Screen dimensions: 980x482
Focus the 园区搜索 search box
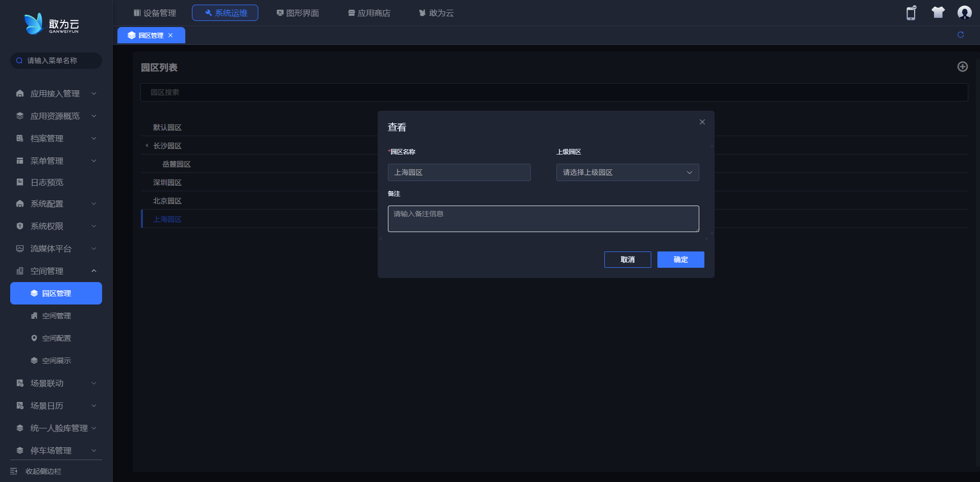554,92
